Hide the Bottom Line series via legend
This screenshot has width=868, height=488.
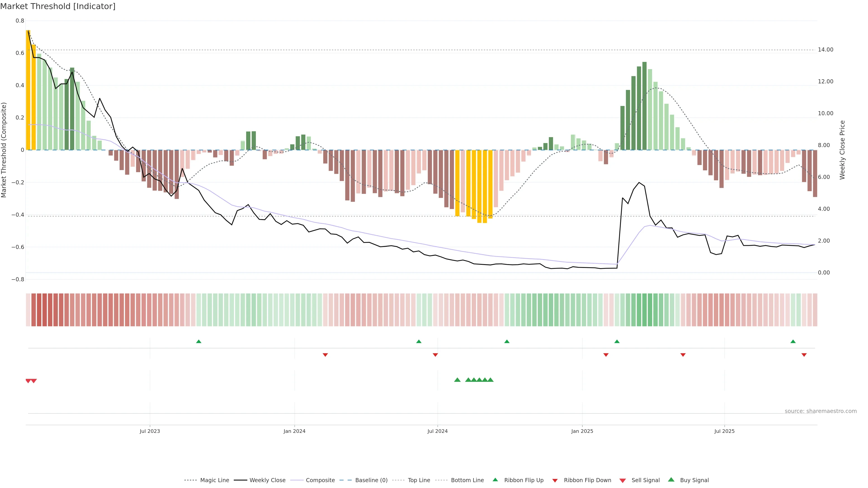(467, 480)
